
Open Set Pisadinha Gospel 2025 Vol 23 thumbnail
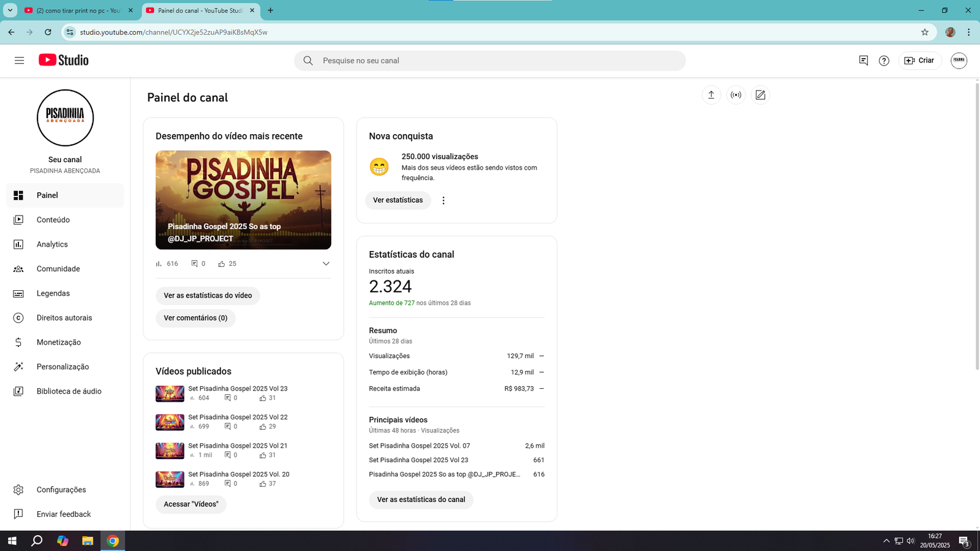170,394
